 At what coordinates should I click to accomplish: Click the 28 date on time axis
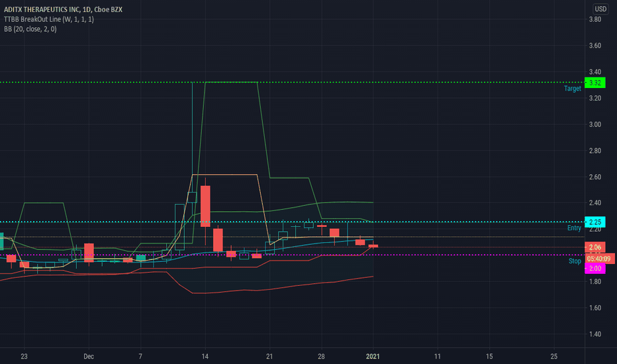click(x=322, y=357)
